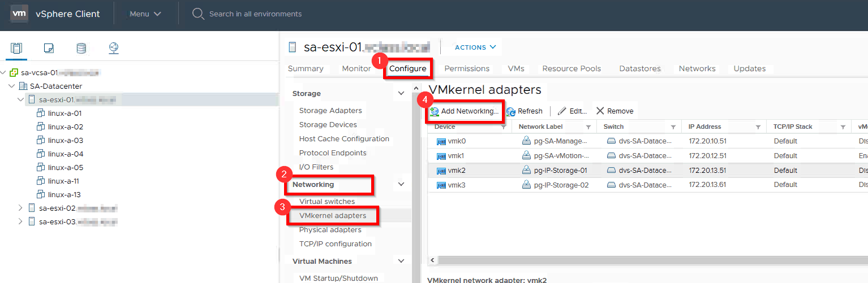
Task: Click the sa-esxi-03 host icon
Action: tap(32, 222)
